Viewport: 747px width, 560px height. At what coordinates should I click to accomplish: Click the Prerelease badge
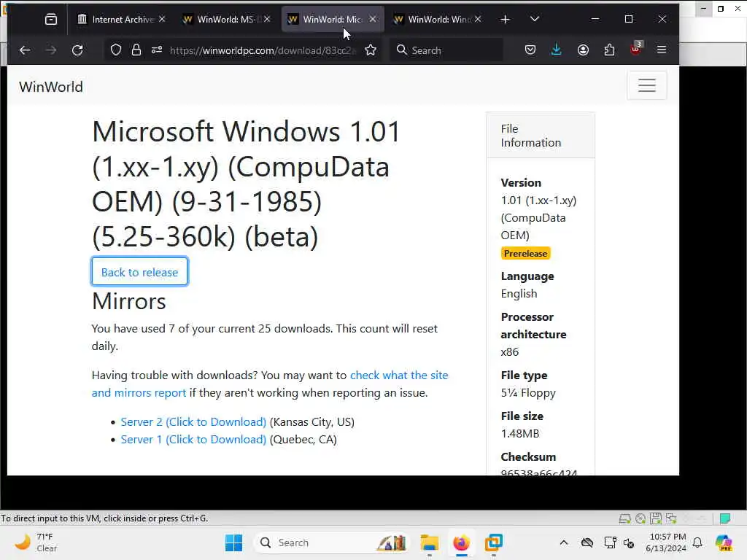(525, 253)
